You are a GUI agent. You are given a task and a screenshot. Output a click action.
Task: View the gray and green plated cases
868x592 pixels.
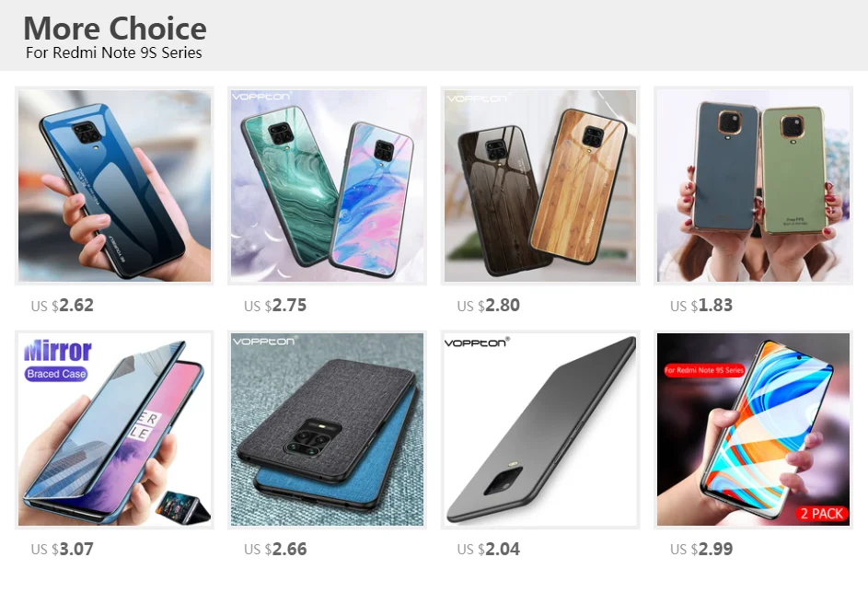[753, 186]
